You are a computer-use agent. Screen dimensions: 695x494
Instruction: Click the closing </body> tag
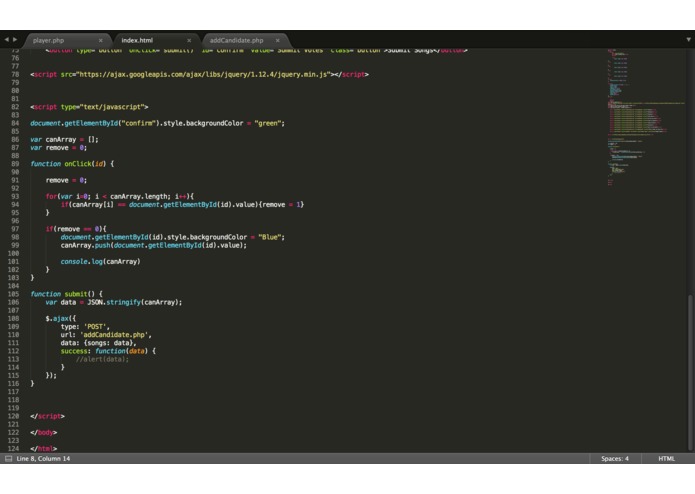point(43,433)
